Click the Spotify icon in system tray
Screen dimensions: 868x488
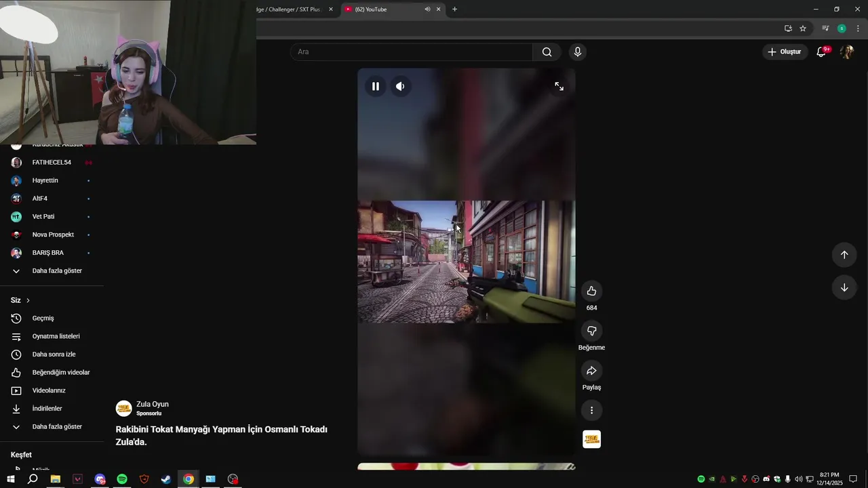701,479
